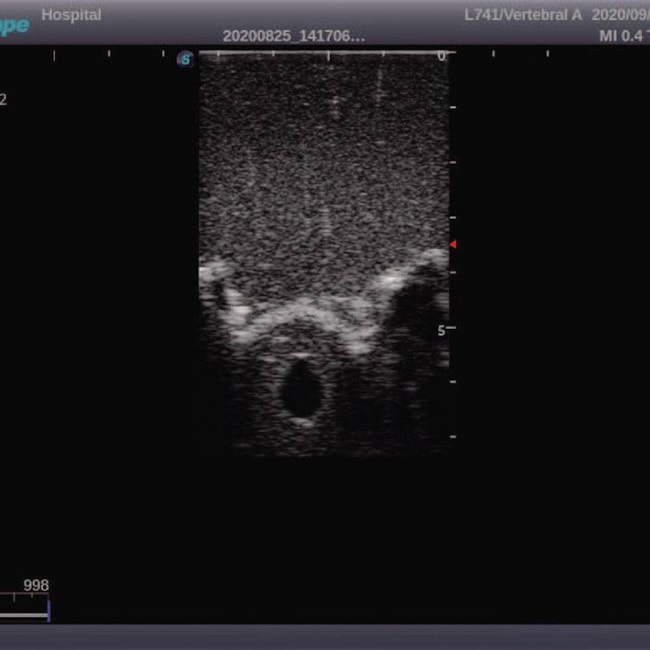Viewport: 650px width, 650px height.
Task: Click the number 2 at left edge
Action: coord(3,99)
